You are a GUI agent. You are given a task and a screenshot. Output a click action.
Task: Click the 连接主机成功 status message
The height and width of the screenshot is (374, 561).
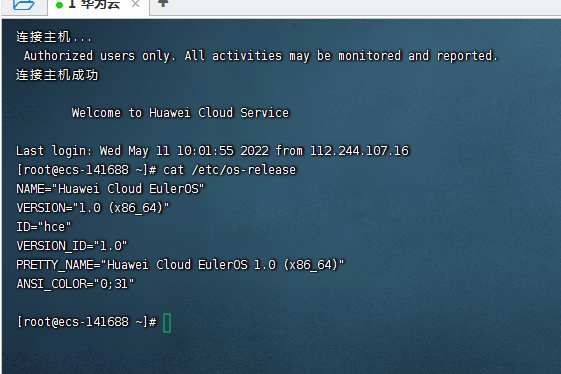click(x=57, y=75)
